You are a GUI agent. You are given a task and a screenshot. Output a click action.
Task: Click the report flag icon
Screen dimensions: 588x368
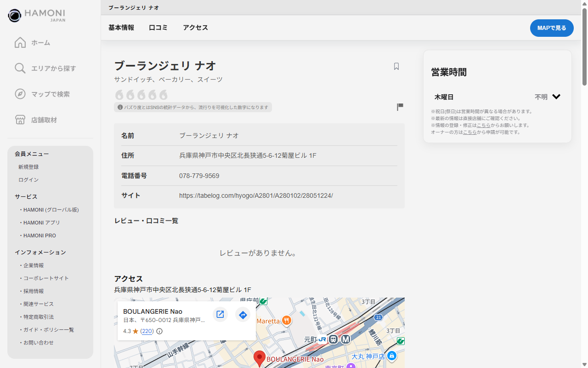pyautogui.click(x=400, y=107)
